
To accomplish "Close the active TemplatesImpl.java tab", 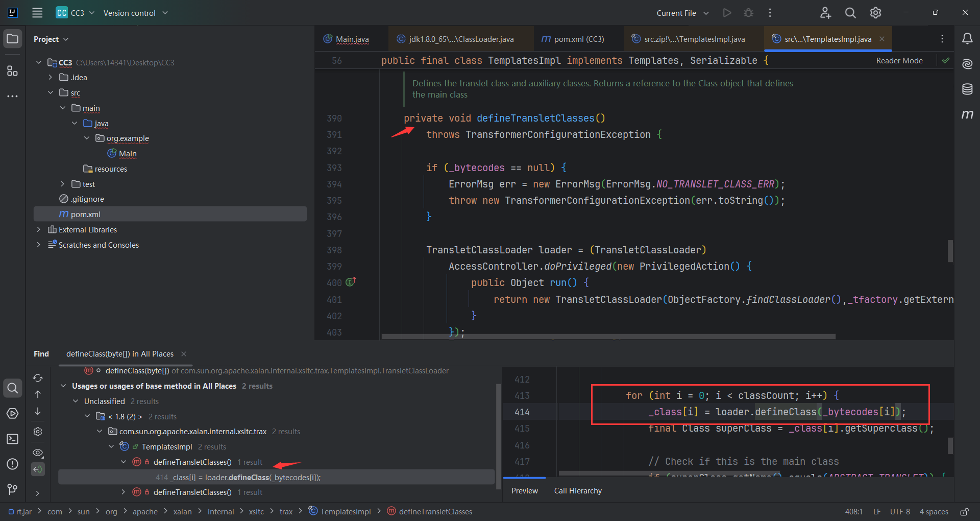I will pos(882,39).
